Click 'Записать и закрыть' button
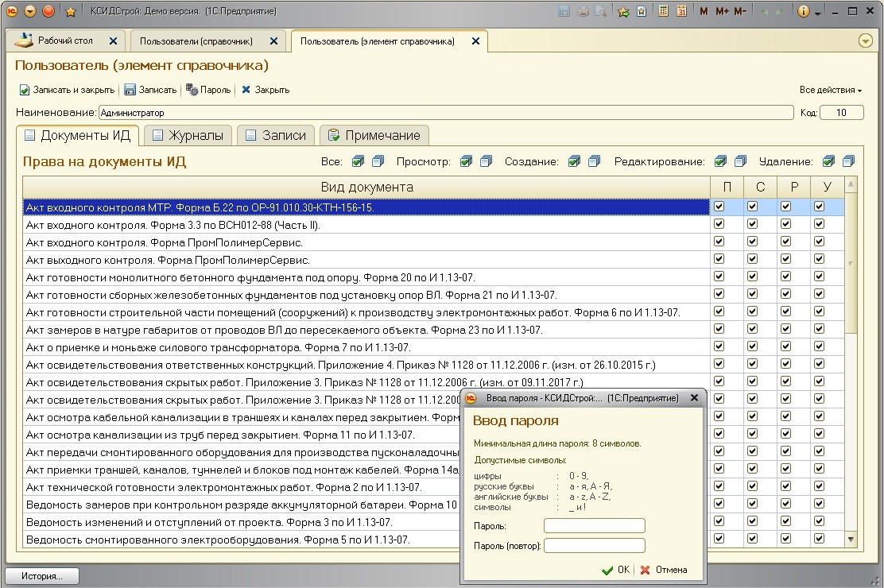 pos(67,90)
